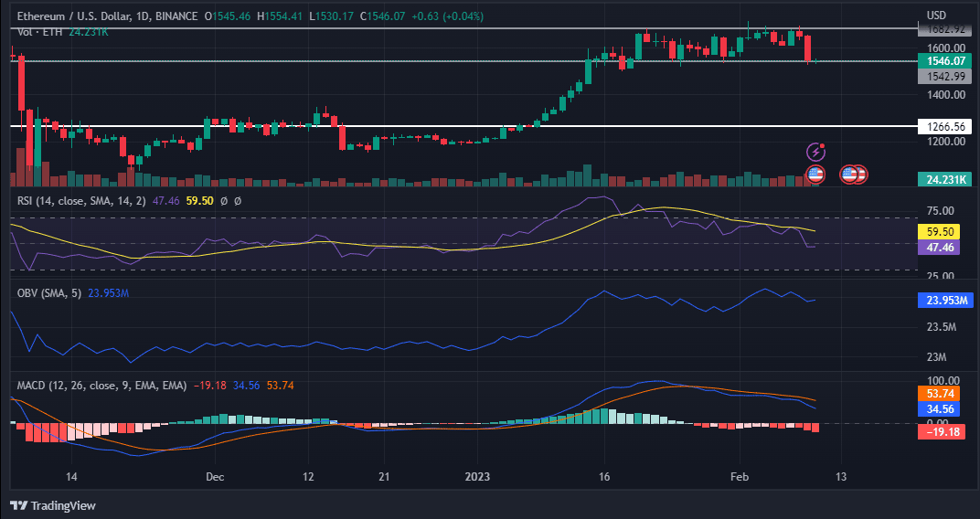Click the 16 date on time axis
The height and width of the screenshot is (519, 980).
tap(603, 477)
